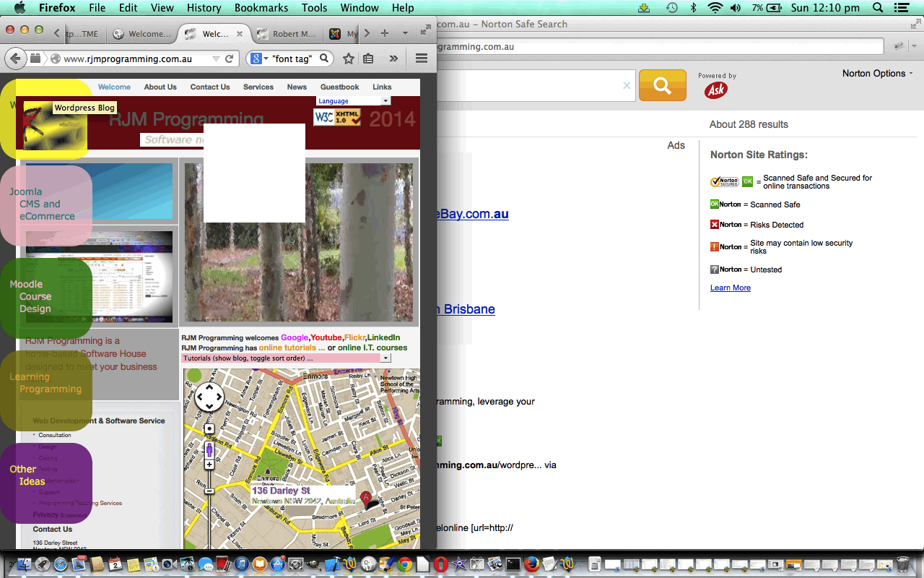Follow the online I.T. courses link

(x=372, y=348)
